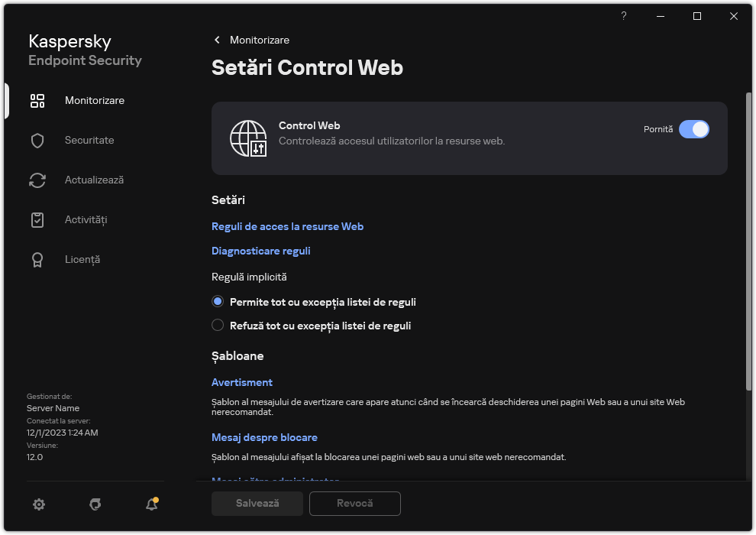
Task: Open the Diagnosticare reguli link
Action: pyautogui.click(x=260, y=251)
